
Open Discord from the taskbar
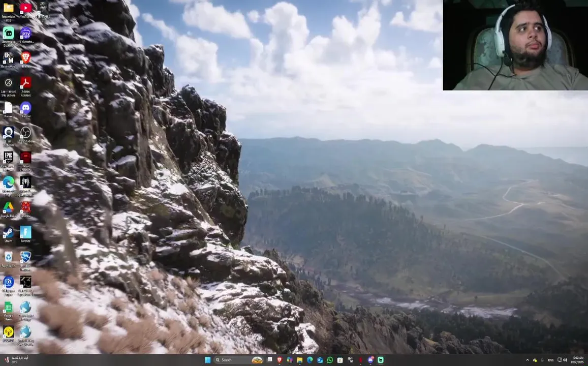click(370, 360)
